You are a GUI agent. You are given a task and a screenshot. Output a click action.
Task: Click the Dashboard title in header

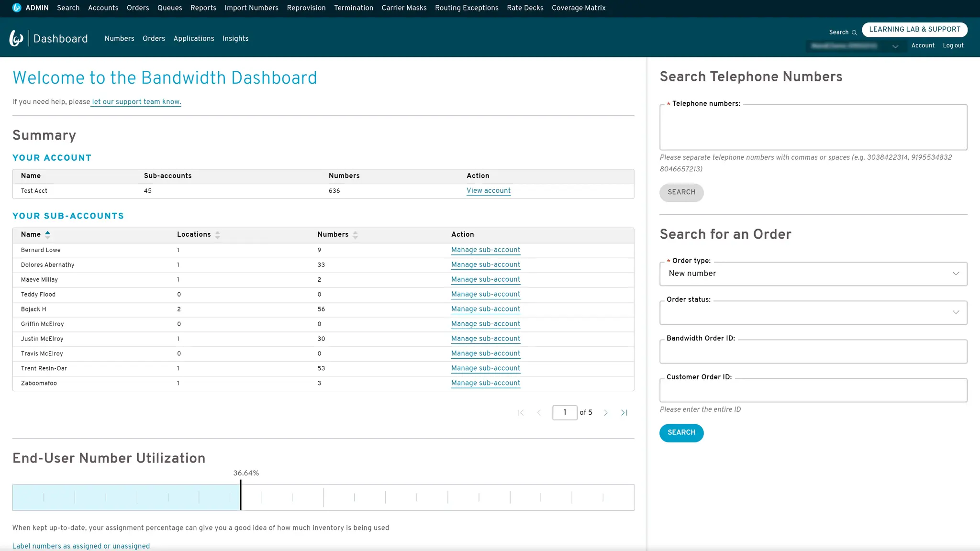coord(61,39)
